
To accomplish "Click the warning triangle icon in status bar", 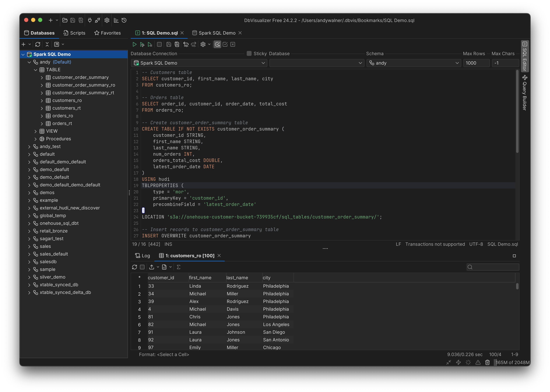I will [478, 362].
